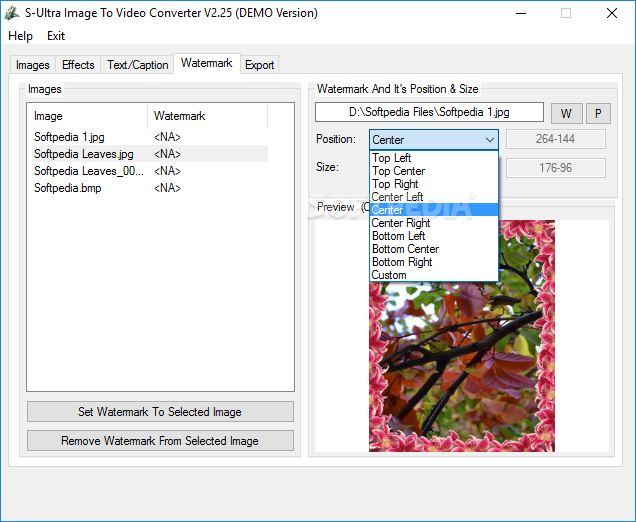Click the P button beside watermark path

pyautogui.click(x=598, y=113)
